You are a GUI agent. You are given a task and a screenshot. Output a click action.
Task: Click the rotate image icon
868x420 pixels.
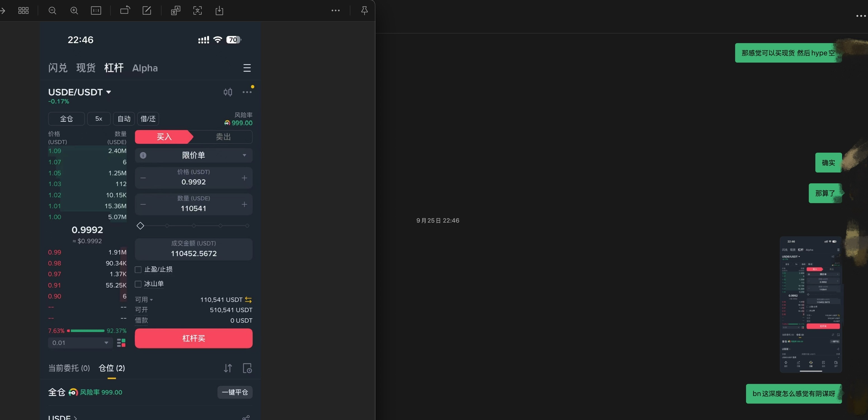(x=125, y=10)
